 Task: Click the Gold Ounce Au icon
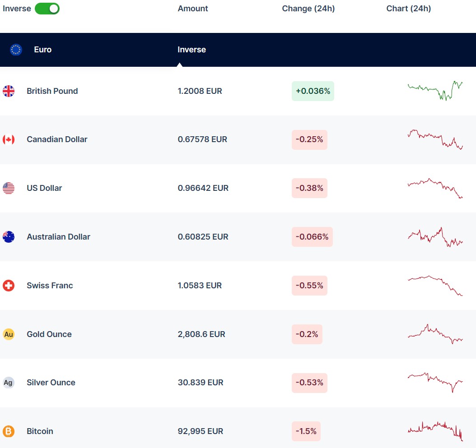9,334
